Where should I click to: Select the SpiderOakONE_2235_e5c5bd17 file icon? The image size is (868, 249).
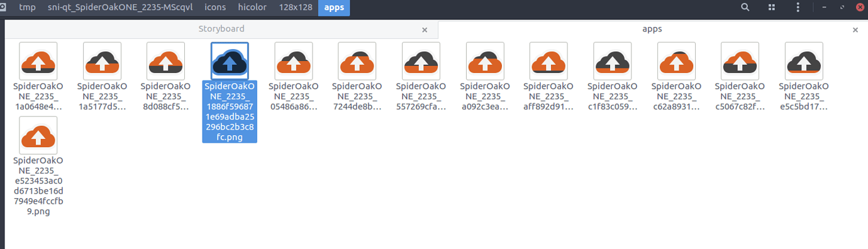tap(804, 61)
